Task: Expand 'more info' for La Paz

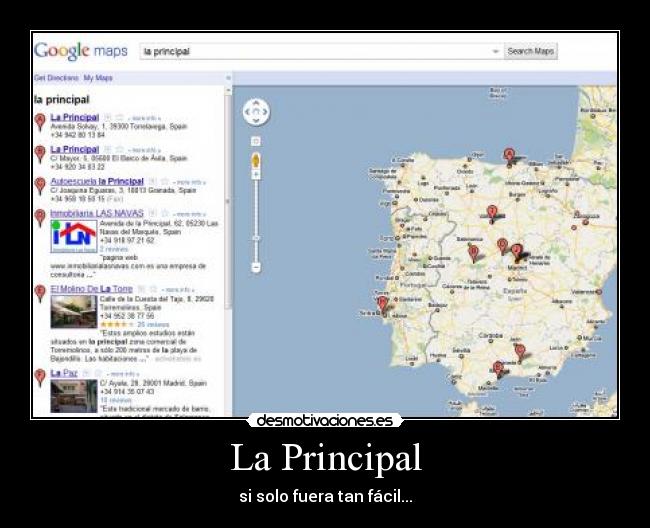Action: click(123, 374)
